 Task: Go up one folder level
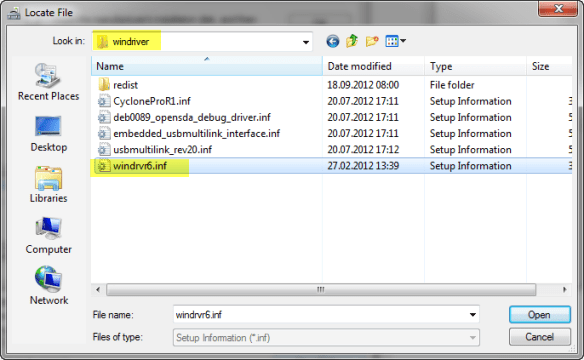(x=352, y=41)
